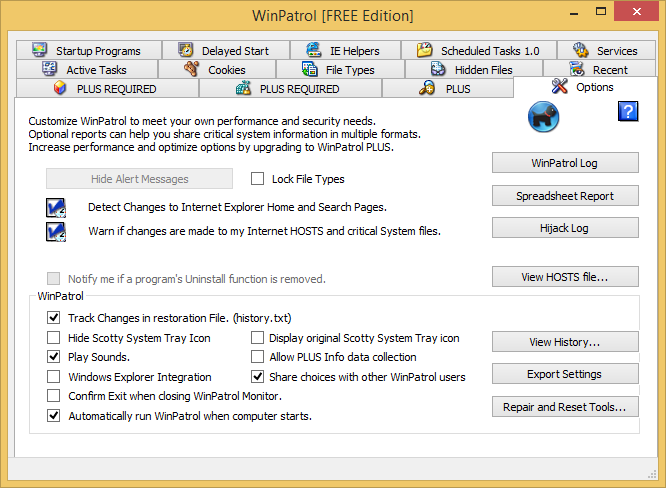Click the Scheduled Tasks folder icon

pos(424,50)
